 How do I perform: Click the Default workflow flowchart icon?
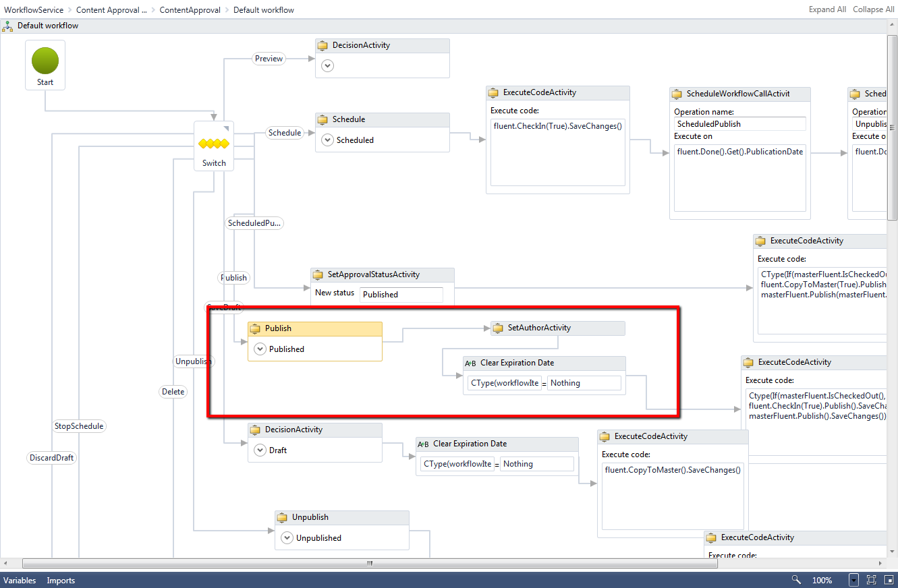click(x=7, y=26)
